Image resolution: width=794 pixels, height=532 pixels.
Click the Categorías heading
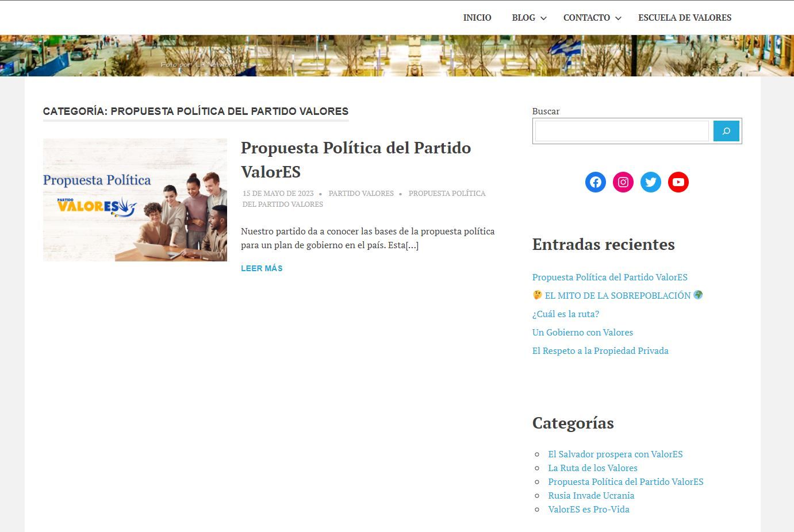click(573, 423)
